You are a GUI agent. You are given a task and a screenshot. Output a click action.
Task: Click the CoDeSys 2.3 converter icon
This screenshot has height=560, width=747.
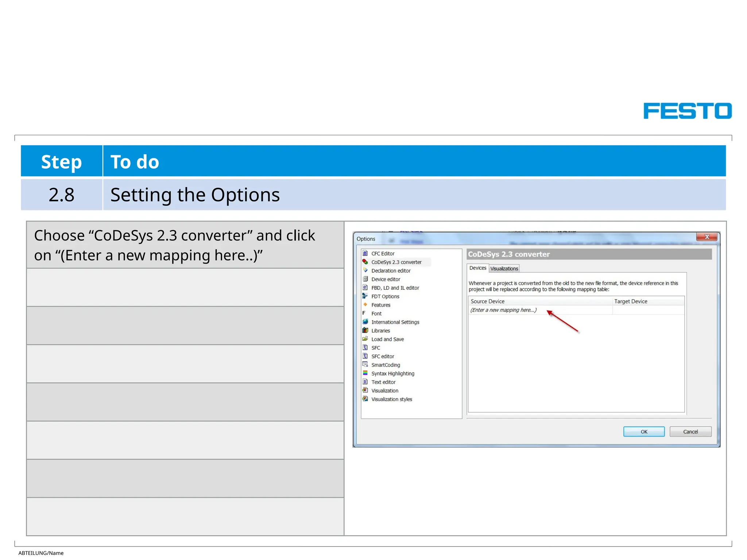tap(365, 262)
